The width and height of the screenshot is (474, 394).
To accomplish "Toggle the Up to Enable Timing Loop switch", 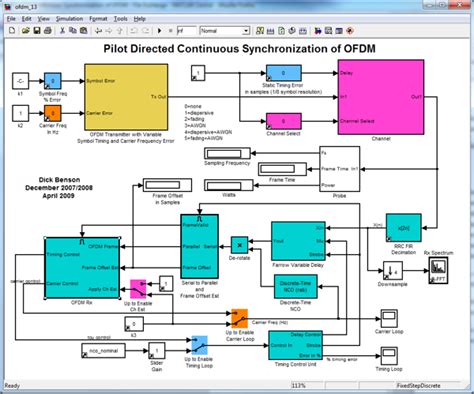I will point(199,345).
